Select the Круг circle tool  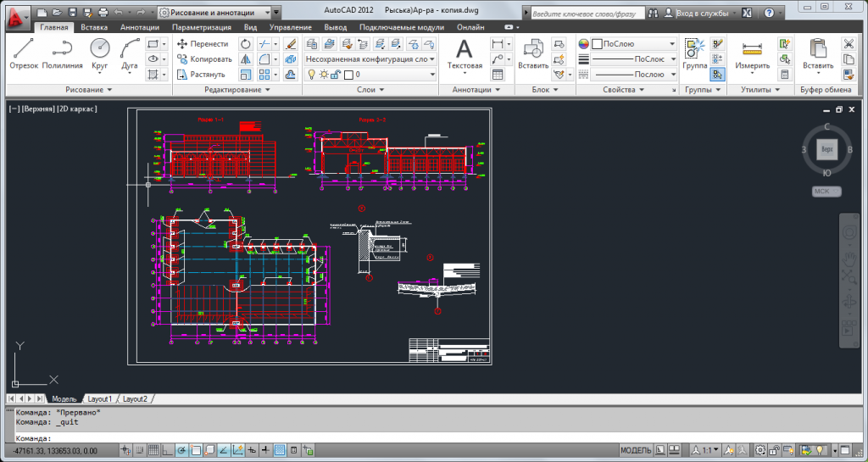pyautogui.click(x=100, y=54)
